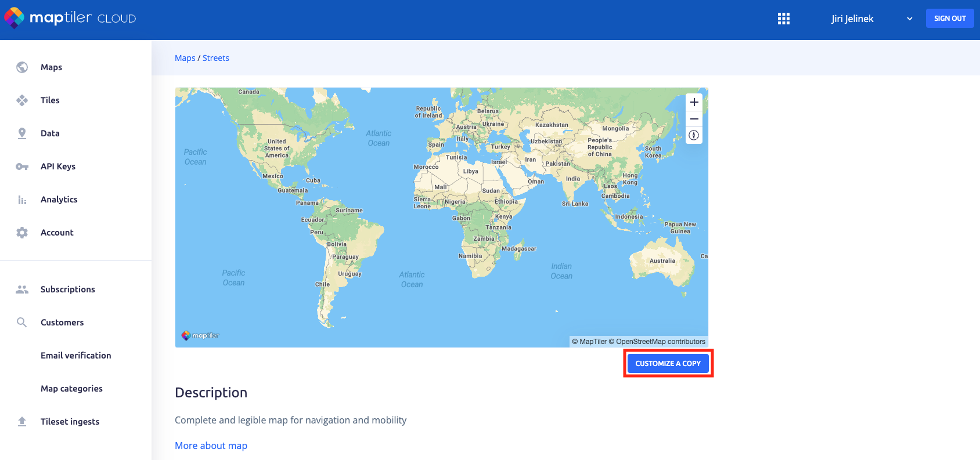Click the Jiri Jelinek user name

[x=852, y=19]
